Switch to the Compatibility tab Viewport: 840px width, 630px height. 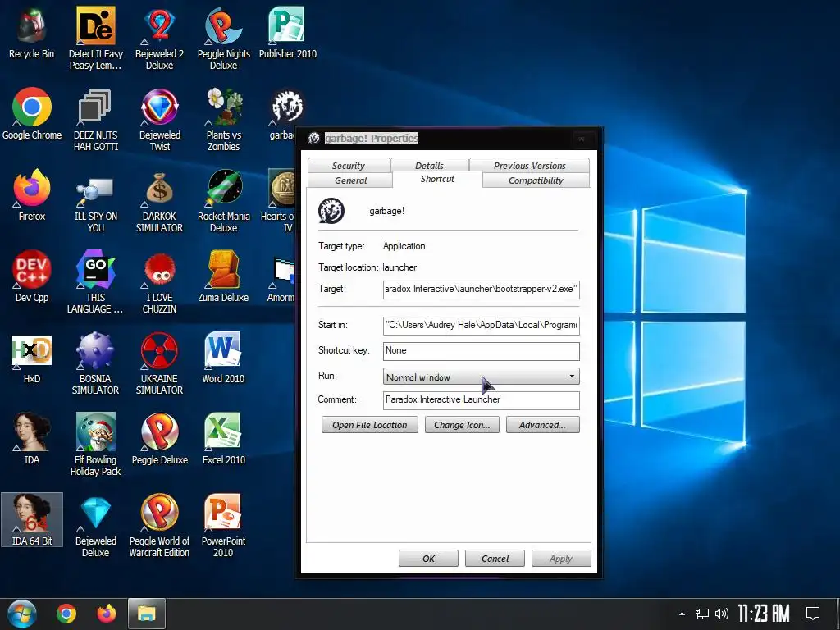[x=536, y=180]
